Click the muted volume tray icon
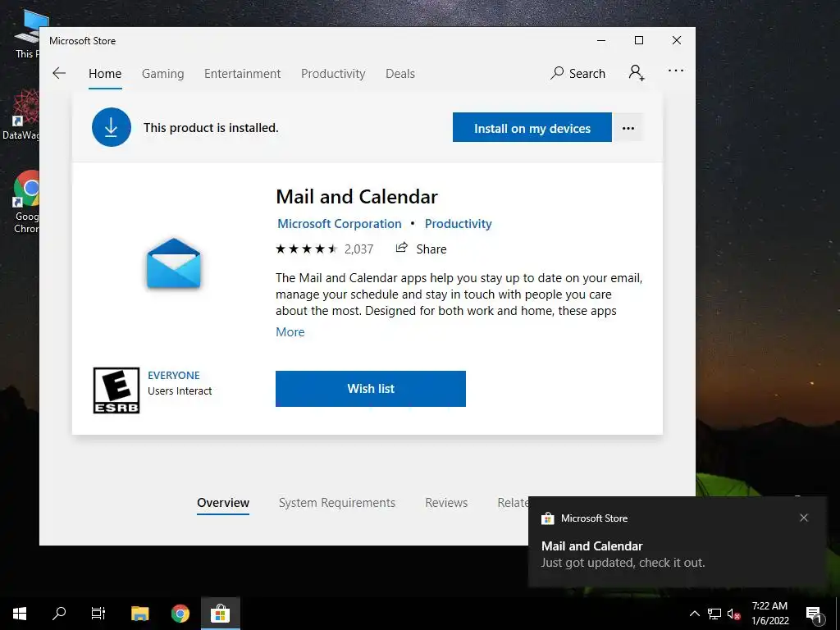 click(734, 614)
